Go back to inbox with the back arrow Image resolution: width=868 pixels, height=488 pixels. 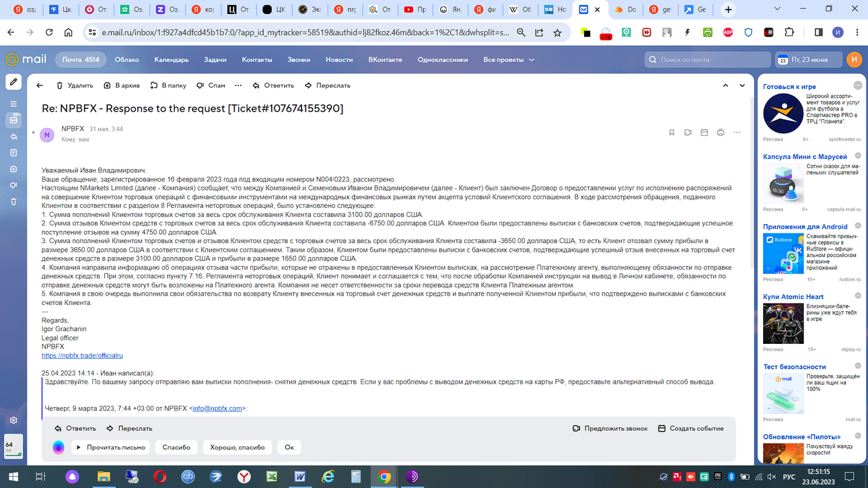tap(40, 85)
